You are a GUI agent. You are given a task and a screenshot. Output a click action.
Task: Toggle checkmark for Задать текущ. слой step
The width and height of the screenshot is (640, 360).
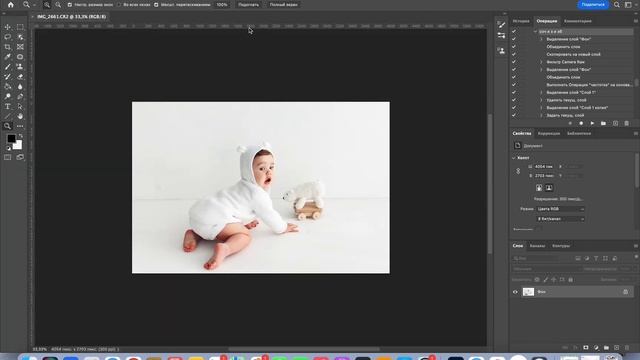click(514, 116)
